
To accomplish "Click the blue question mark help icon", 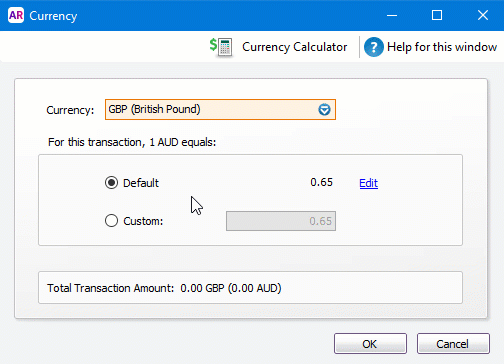I will (x=374, y=47).
